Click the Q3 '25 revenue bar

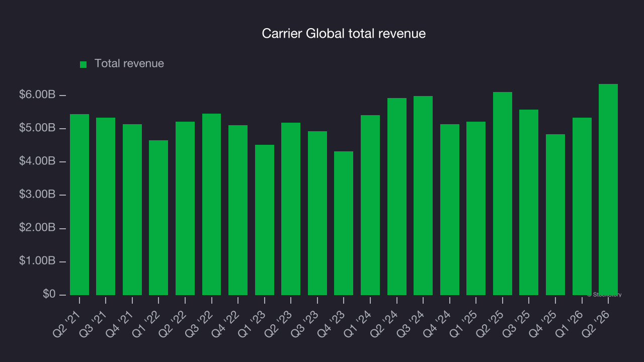(529, 202)
